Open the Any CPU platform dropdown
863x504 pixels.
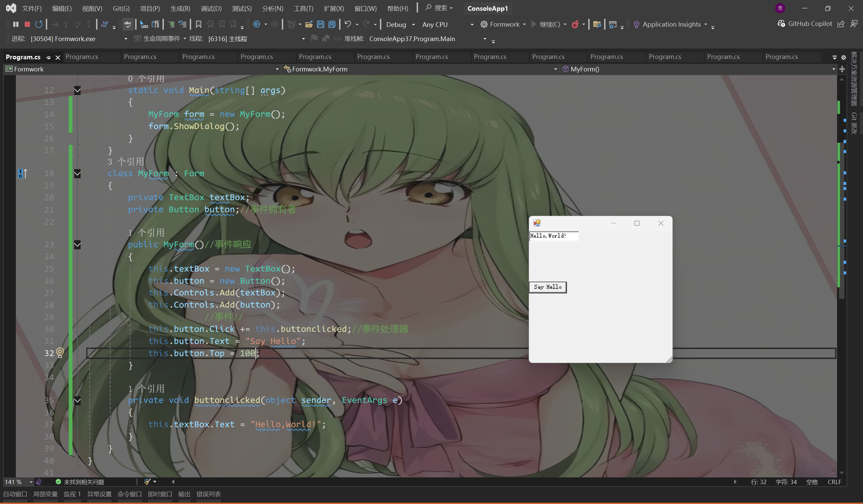(448, 25)
